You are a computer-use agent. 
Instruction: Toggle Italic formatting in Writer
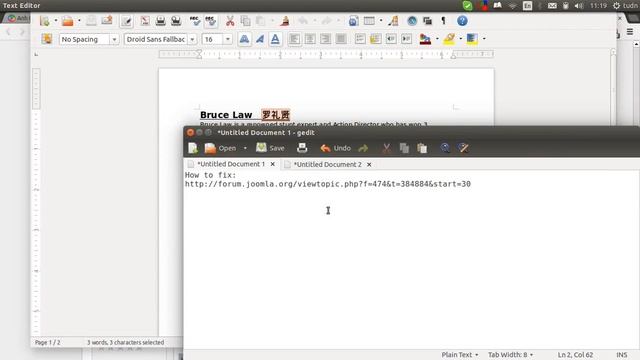click(260, 39)
